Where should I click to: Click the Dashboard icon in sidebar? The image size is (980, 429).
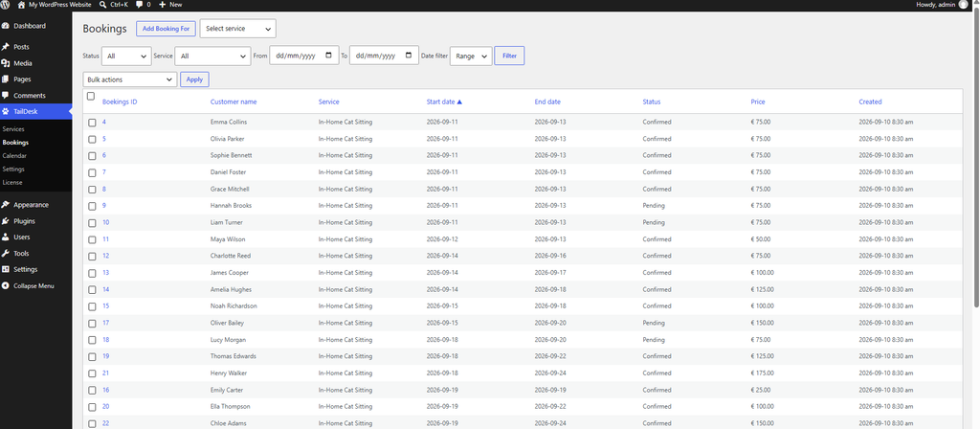6,26
